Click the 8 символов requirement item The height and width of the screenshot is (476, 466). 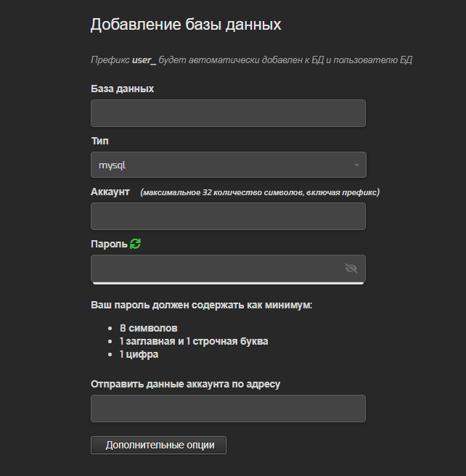pyautogui.click(x=149, y=328)
